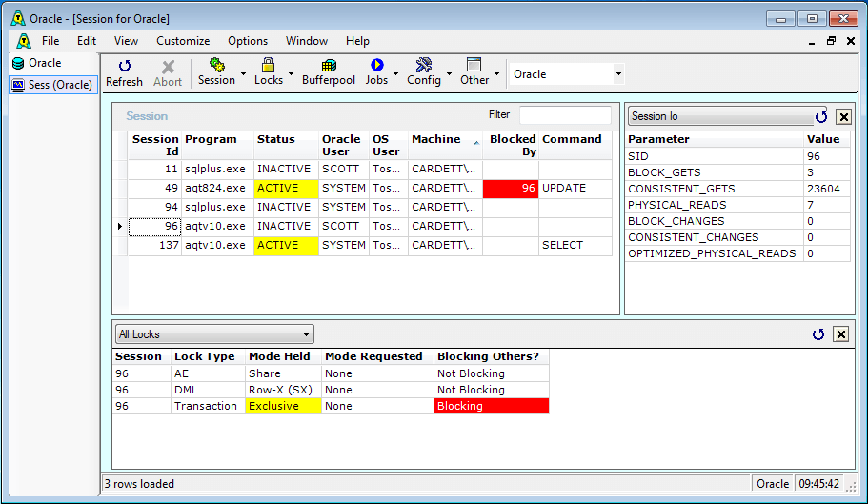Expand the Jobs toolbar dropdown arrow
This screenshot has height=504, width=868.
[395, 73]
